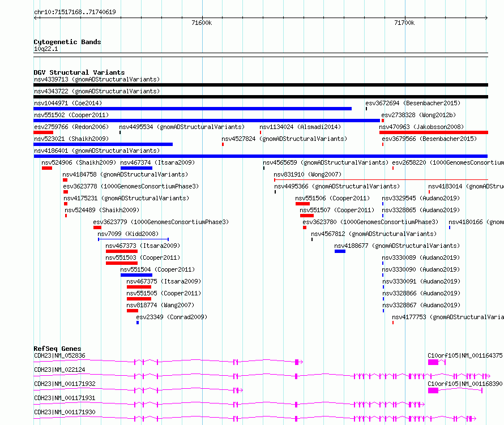Viewport: 504px width, 425px height.
Task: Click nsv4184758 gnomAD variant label
Action: click(125, 174)
